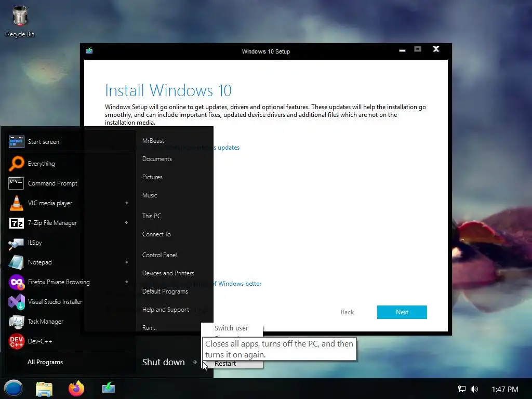532x399 pixels.
Task: Open Default Programs
Action: pyautogui.click(x=165, y=291)
